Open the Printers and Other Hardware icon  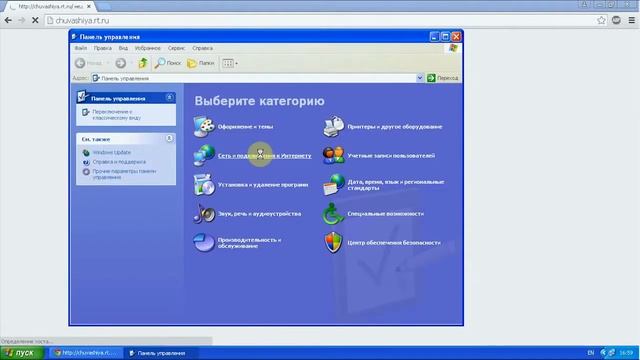333,127
